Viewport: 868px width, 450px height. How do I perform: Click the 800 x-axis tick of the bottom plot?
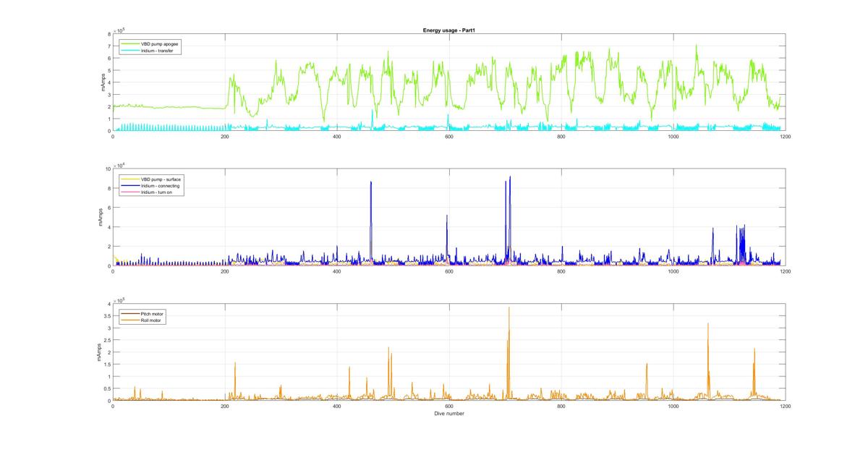point(561,407)
